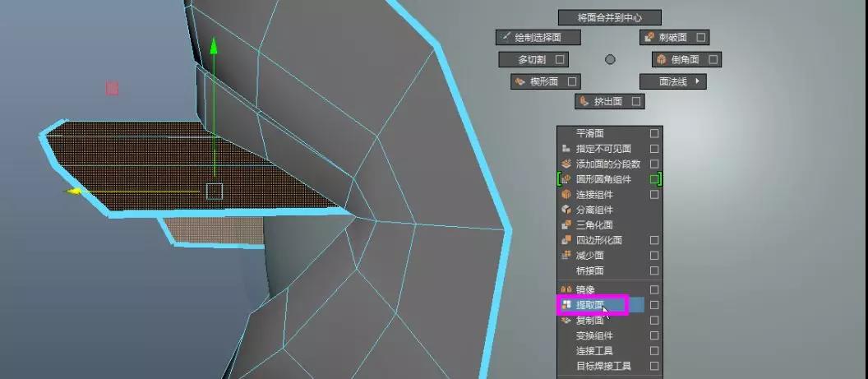868x379 pixels.
Task: Click the 将面合并到中心 button
Action: [609, 17]
